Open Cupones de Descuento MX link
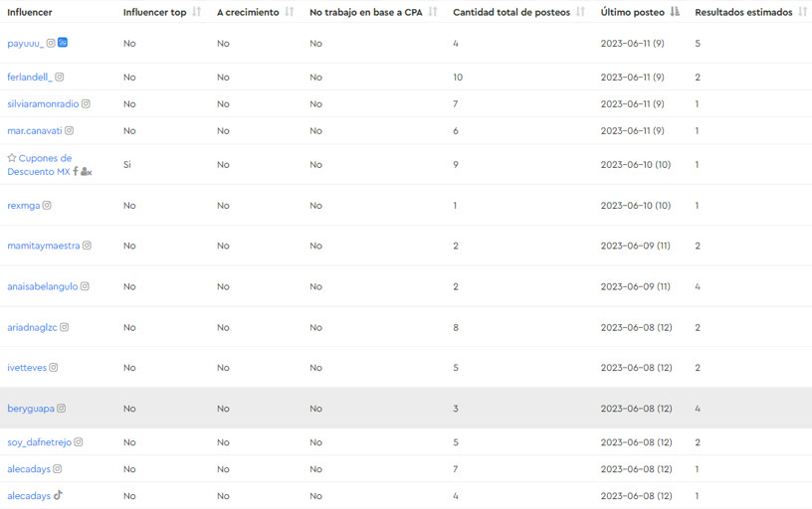This screenshot has width=812, height=509. point(40,164)
